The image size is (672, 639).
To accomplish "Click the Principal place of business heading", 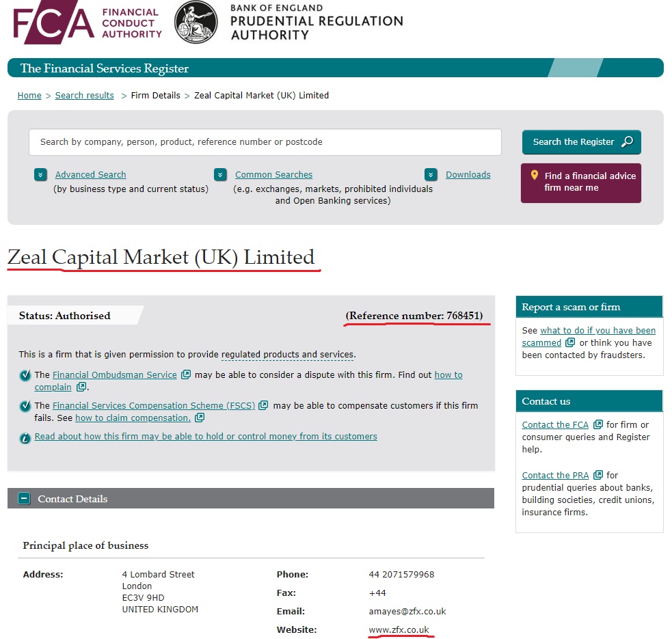I will point(85,545).
